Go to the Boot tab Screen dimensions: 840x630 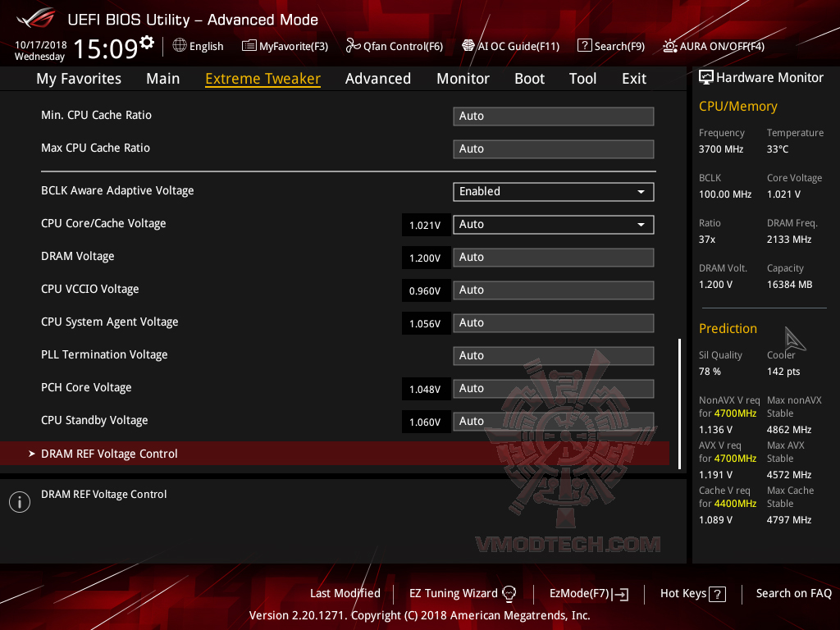[529, 79]
